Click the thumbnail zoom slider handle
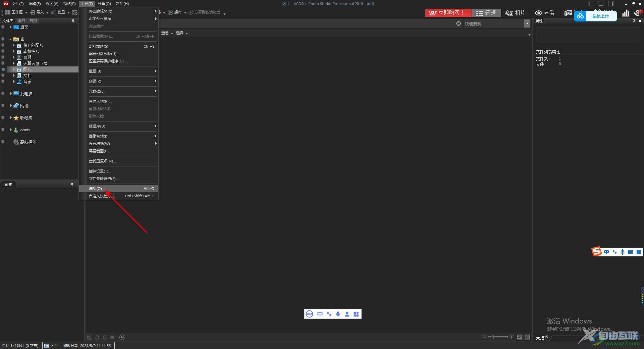The width and height of the screenshot is (644, 349). [x=493, y=337]
